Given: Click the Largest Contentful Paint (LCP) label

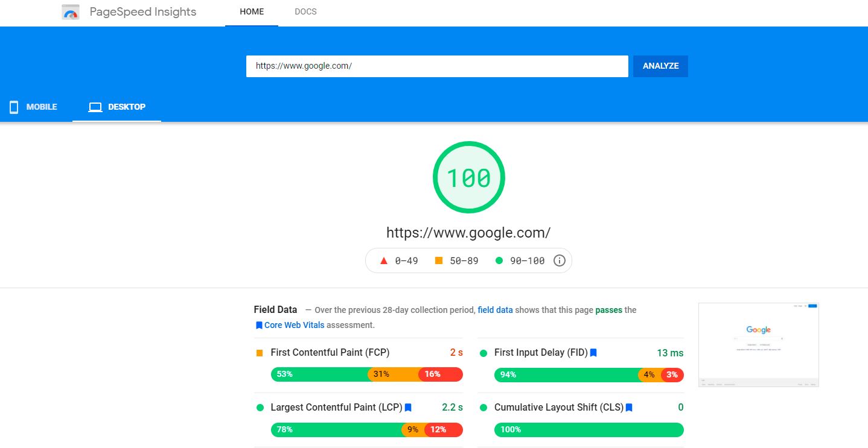Looking at the screenshot, I should 336,408.
